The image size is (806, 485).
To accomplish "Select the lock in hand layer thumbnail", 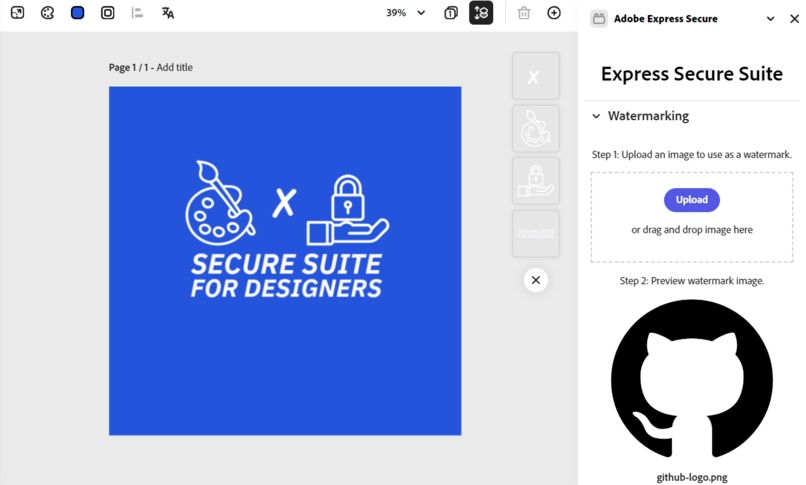I will [536, 181].
